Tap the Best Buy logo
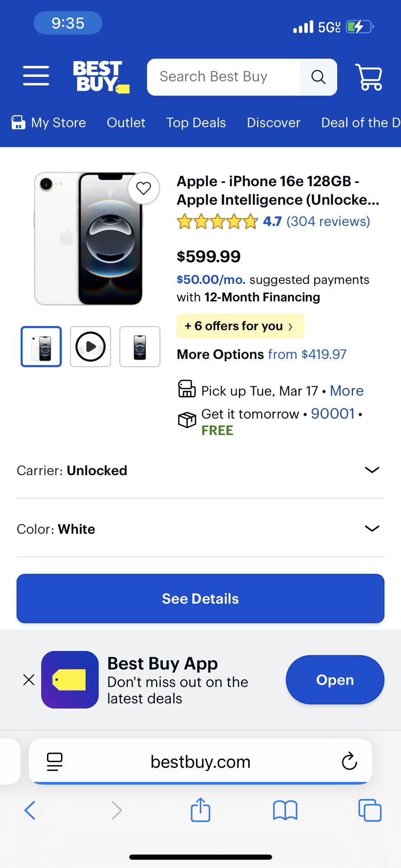This screenshot has height=868, width=401. (100, 76)
